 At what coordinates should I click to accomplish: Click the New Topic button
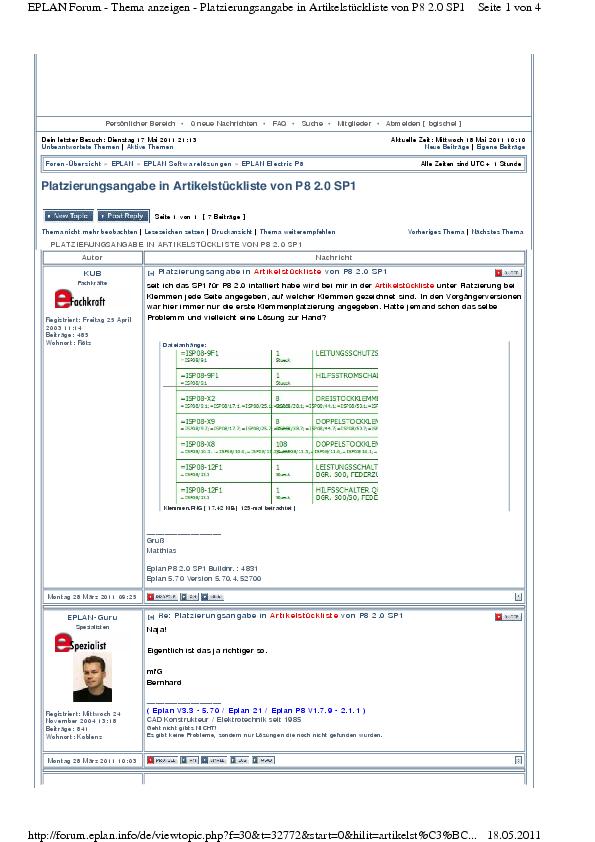pyautogui.click(x=68, y=216)
